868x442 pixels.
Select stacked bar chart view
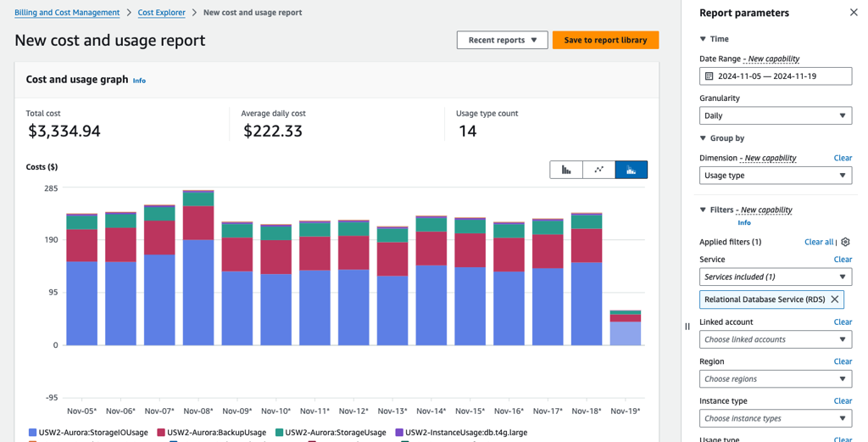coord(631,170)
